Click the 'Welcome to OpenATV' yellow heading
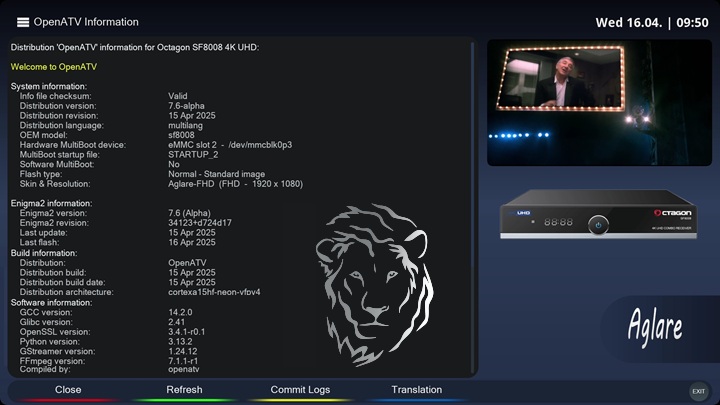Viewport: 720px width, 405px height. pos(54,67)
